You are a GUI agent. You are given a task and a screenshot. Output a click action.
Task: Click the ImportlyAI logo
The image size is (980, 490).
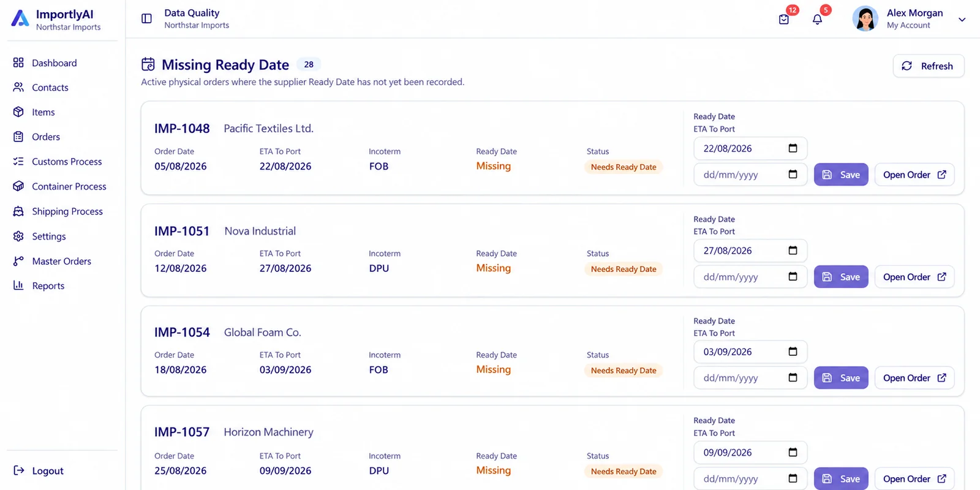20,18
